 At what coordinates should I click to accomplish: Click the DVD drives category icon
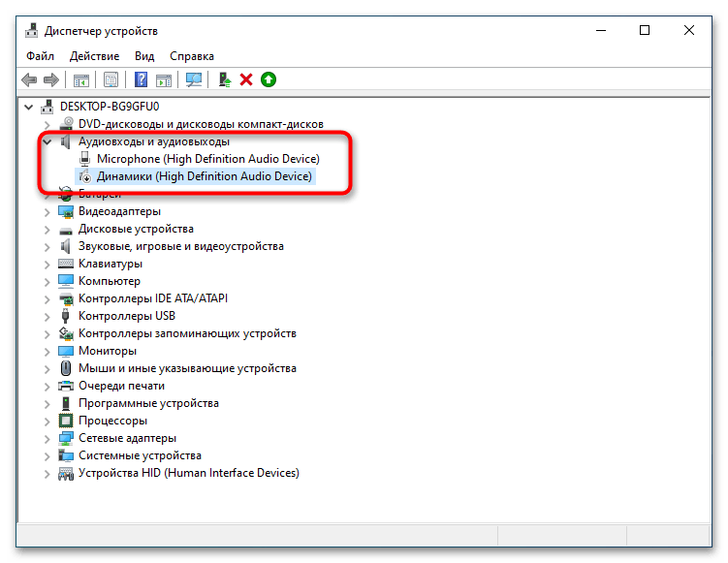(66, 124)
